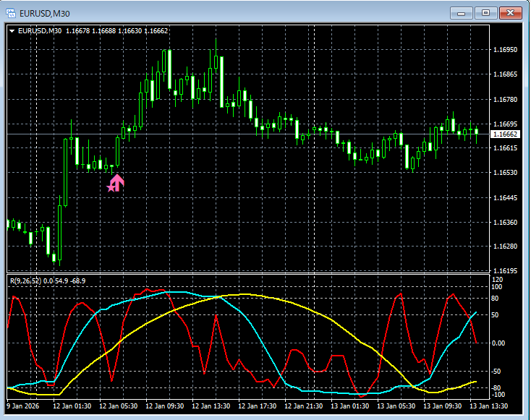Click the indicator scale value 80
The height and width of the screenshot is (420, 531).
pyautogui.click(x=495, y=299)
